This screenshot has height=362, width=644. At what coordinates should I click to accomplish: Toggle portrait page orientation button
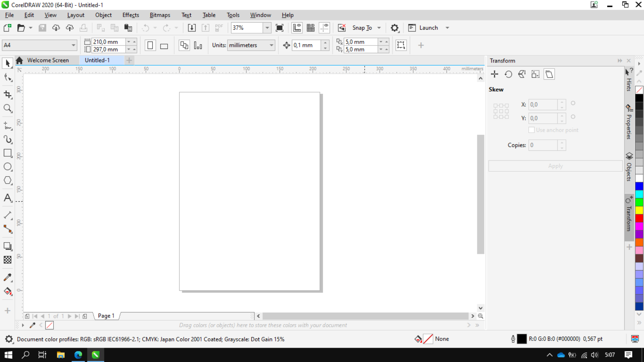click(150, 45)
